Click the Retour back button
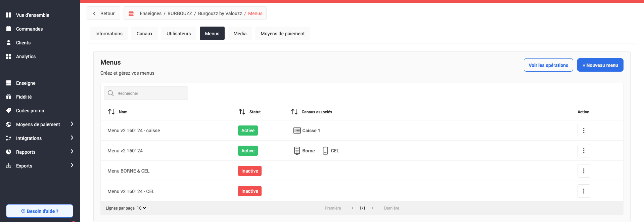 coord(103,13)
